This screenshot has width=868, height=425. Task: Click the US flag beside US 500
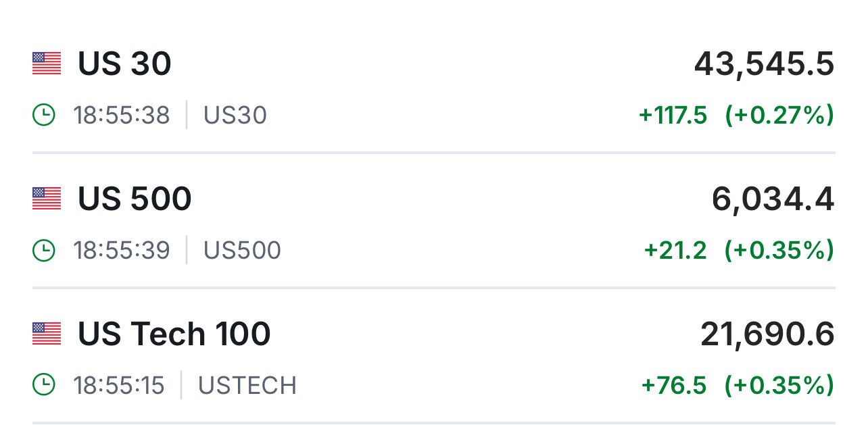[x=47, y=199]
